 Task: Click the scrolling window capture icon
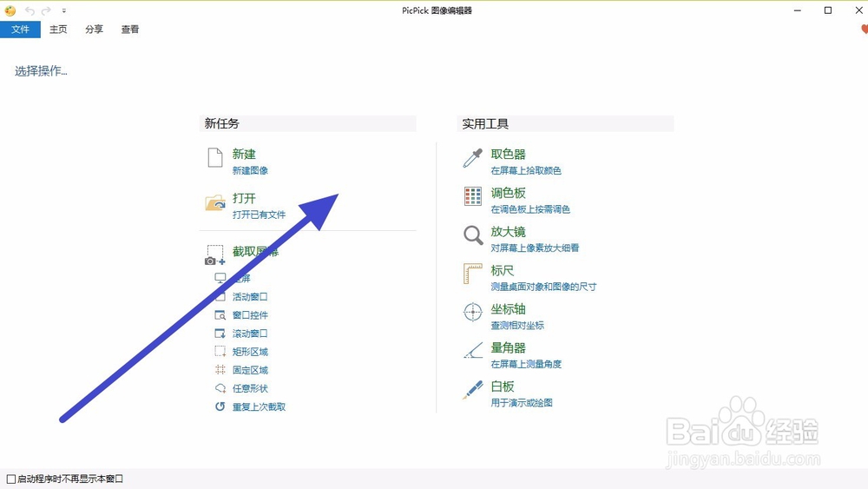pos(220,334)
